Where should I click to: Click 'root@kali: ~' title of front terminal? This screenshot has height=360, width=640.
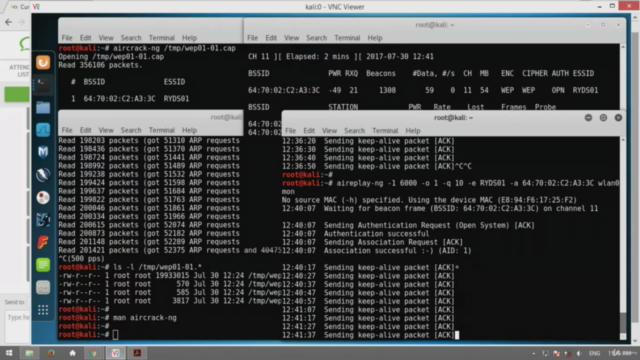pos(453,118)
